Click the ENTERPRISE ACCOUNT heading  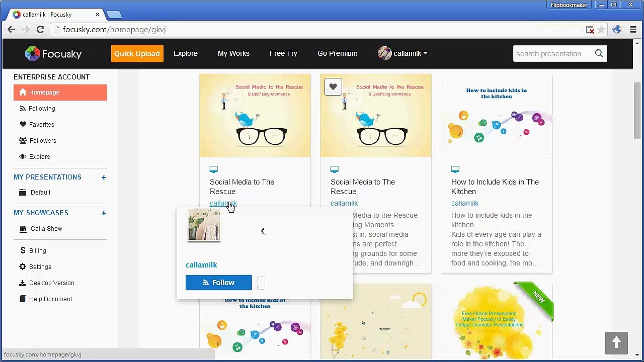pos(51,77)
